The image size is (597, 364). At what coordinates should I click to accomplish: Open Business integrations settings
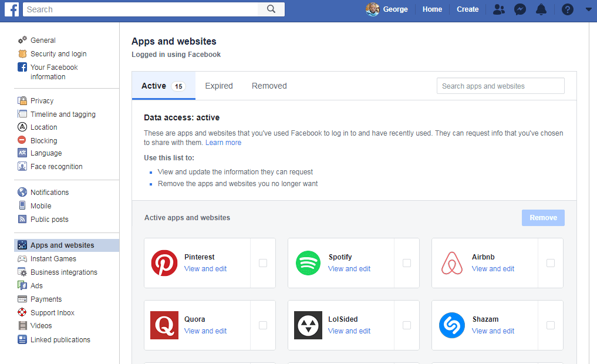63,272
